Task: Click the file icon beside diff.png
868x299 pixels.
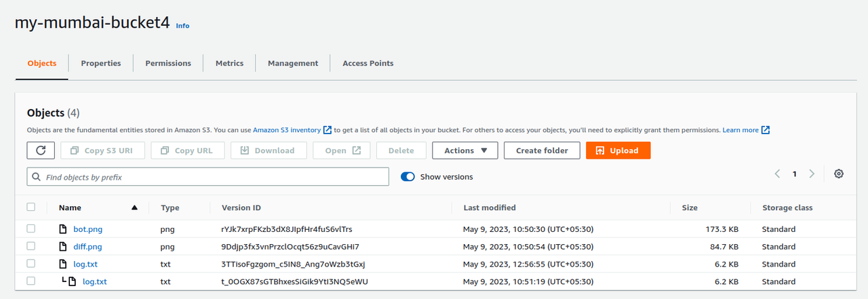Action: pos(63,247)
